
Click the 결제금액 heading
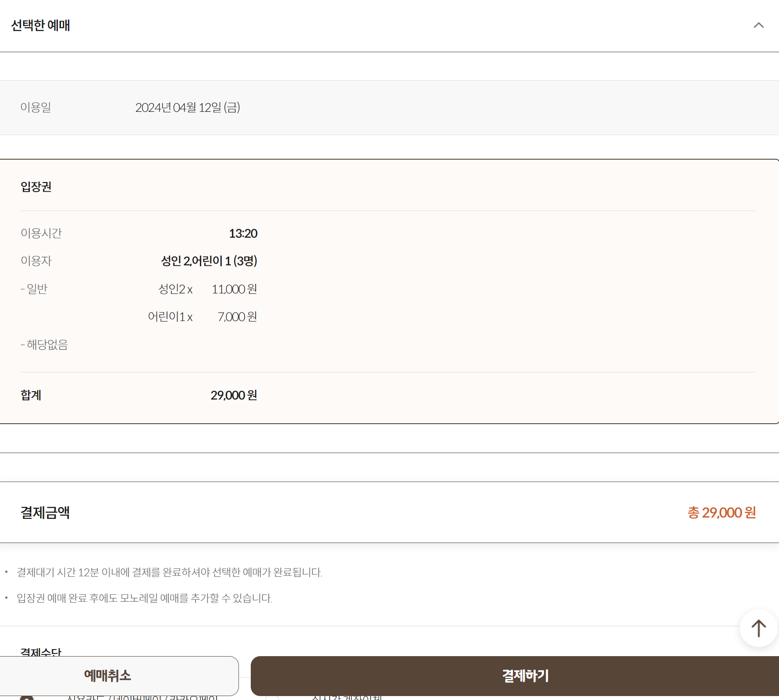tap(45, 512)
